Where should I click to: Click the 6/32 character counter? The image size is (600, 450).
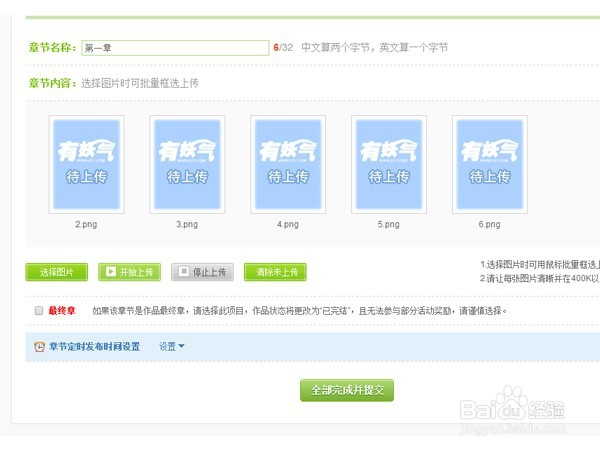point(283,47)
